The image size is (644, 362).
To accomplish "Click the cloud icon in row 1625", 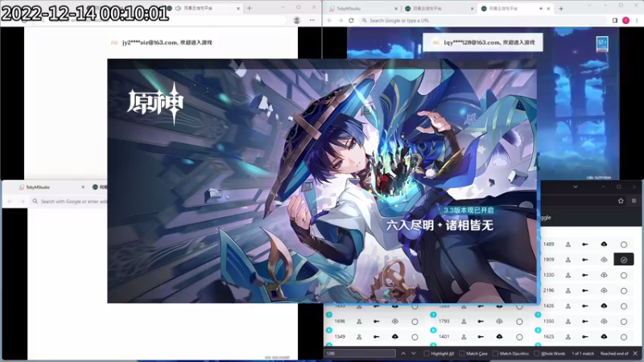I will [x=604, y=337].
